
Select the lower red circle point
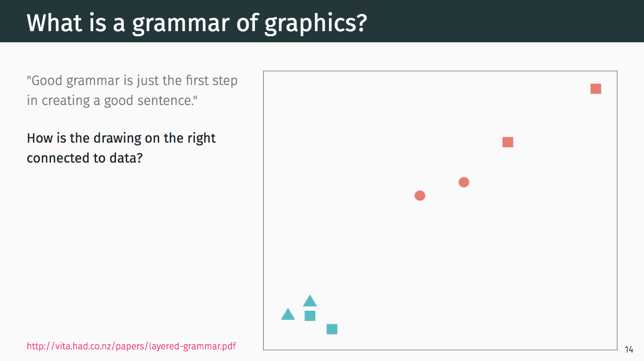419,196
